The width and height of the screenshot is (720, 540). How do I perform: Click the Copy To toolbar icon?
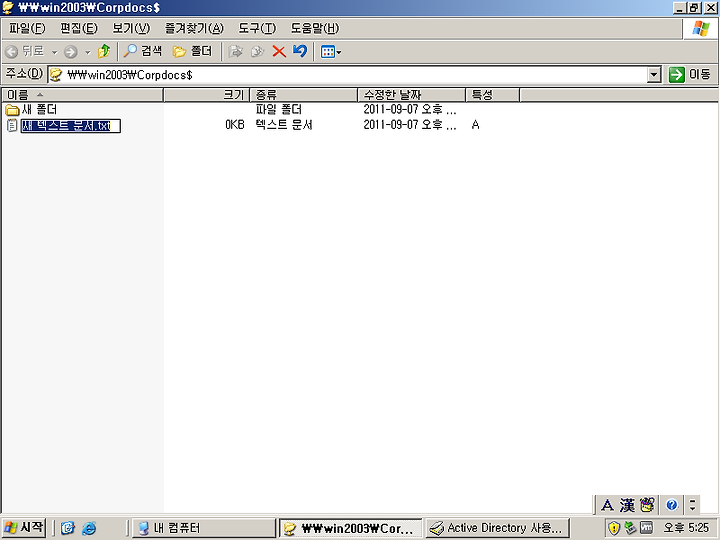tap(257, 51)
